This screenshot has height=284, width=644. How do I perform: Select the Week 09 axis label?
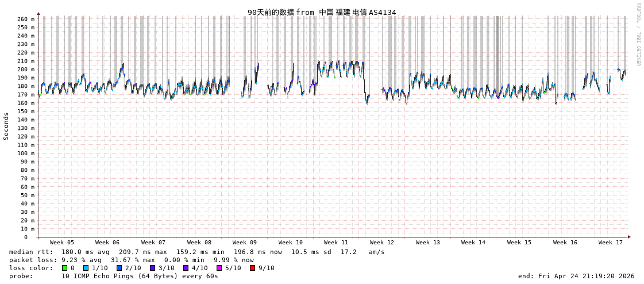tap(245, 243)
